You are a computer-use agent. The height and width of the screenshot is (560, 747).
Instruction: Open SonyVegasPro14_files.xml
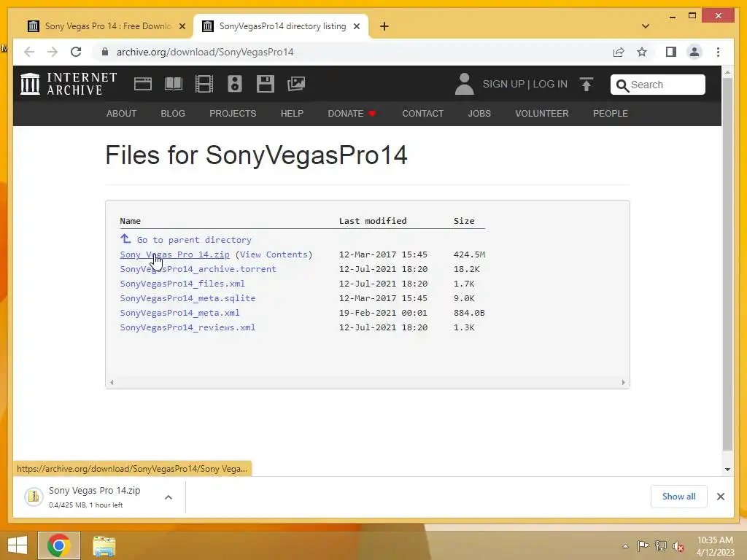coord(182,284)
